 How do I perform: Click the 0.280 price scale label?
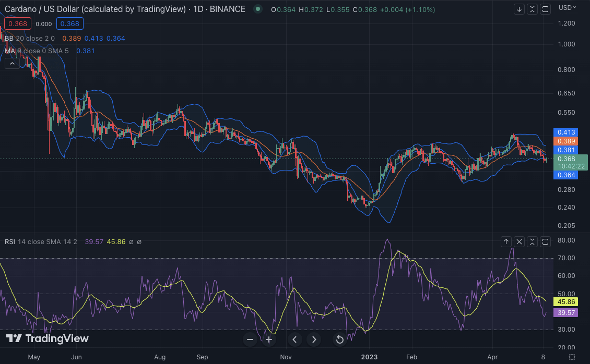click(567, 190)
